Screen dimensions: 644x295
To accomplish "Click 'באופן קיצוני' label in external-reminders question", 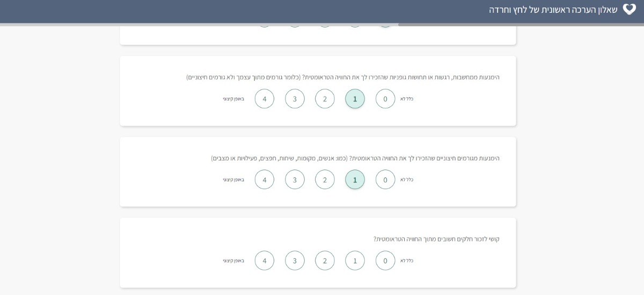I will pyautogui.click(x=233, y=180).
